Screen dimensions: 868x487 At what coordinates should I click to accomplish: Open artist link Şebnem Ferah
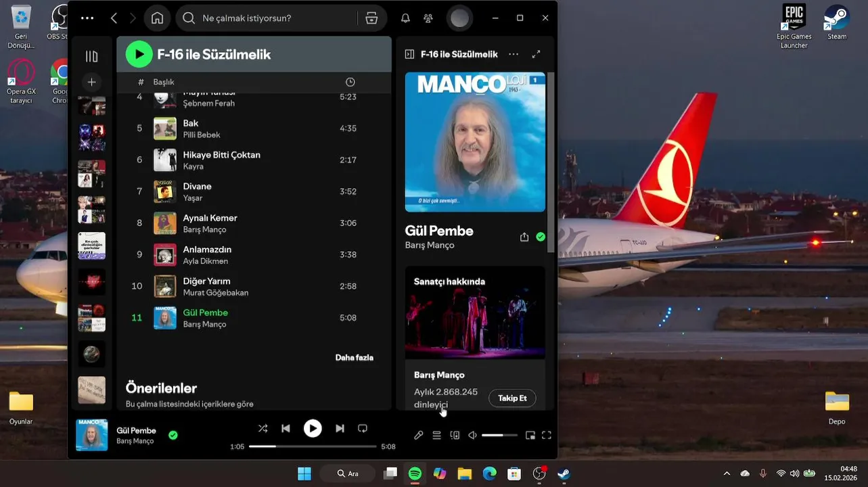[208, 103]
